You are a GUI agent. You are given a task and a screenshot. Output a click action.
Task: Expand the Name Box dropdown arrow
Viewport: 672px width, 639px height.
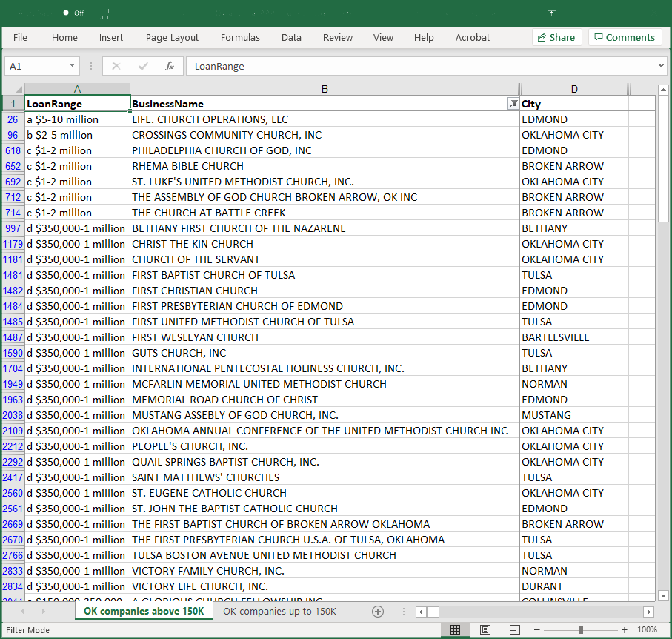click(x=72, y=66)
